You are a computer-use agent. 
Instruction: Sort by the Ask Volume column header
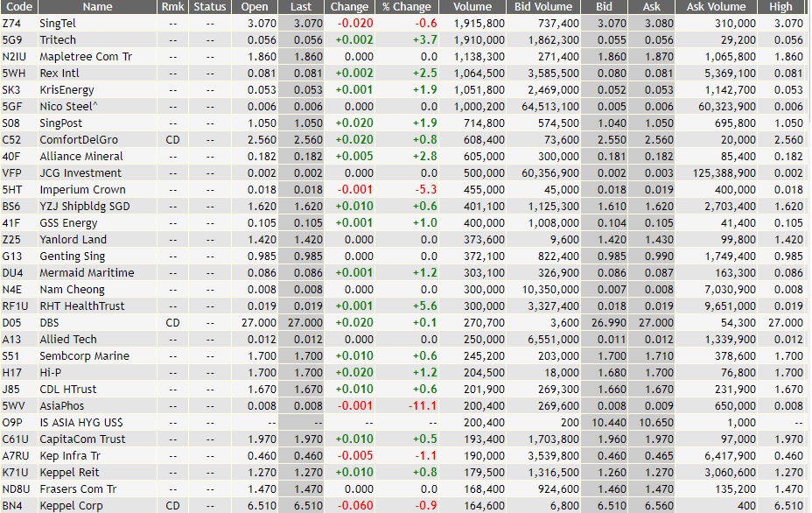[717, 7]
